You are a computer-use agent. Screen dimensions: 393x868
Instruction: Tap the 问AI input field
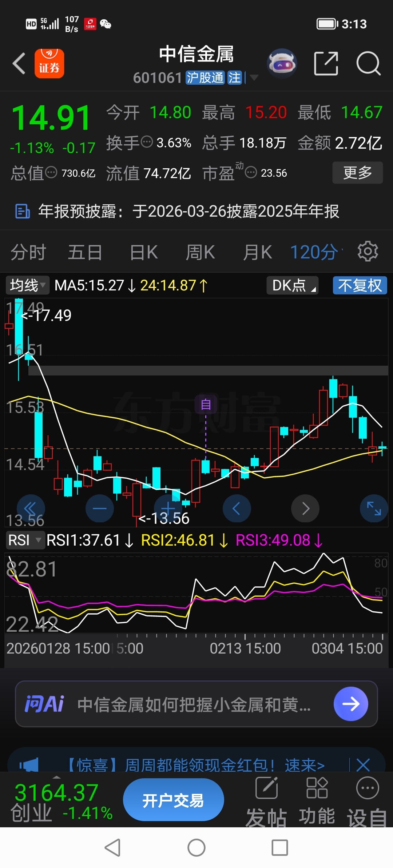(x=196, y=704)
